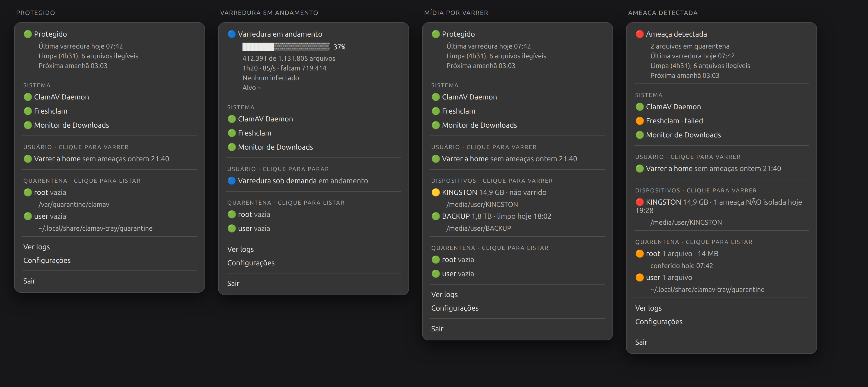Click the /media/user/KINGSTON path in the Ameaça detectada panel
The width and height of the screenshot is (868, 387).
(x=686, y=222)
